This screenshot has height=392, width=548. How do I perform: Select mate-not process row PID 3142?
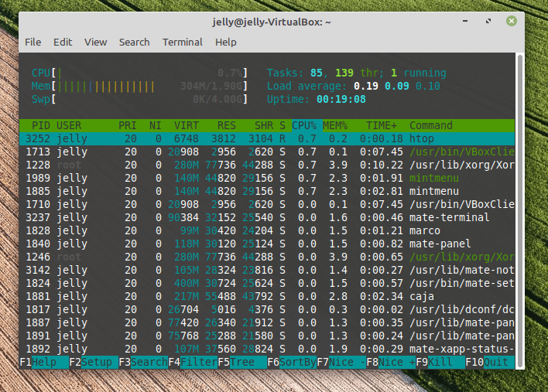(267, 270)
